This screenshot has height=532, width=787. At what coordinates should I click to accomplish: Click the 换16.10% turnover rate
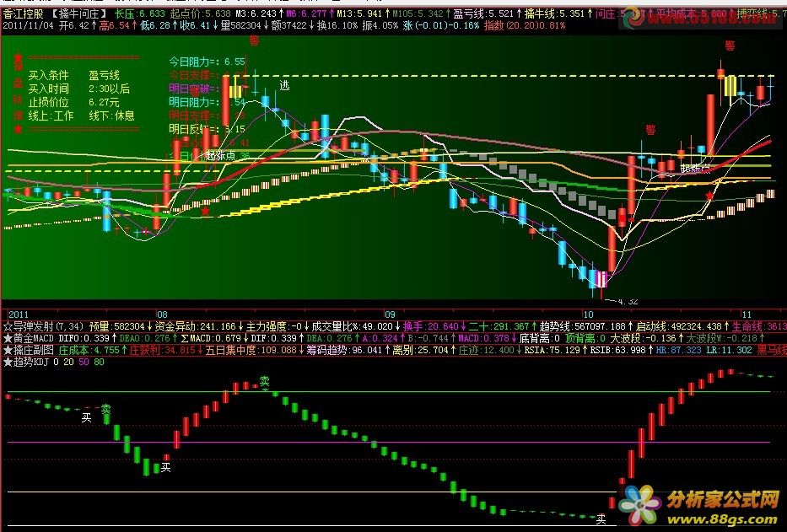coord(337,25)
